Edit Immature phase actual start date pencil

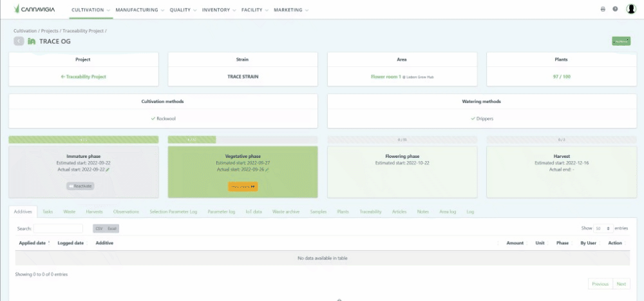coord(108,169)
